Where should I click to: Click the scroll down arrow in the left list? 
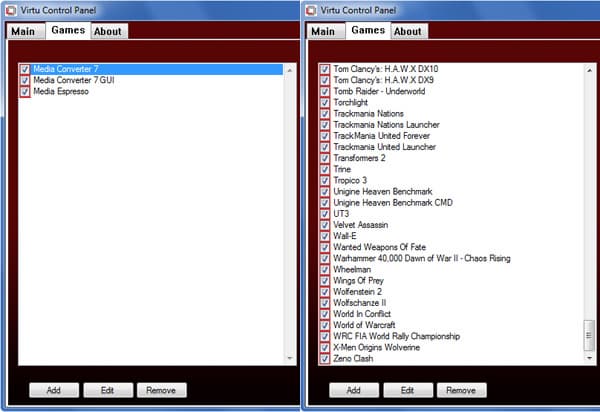point(290,358)
